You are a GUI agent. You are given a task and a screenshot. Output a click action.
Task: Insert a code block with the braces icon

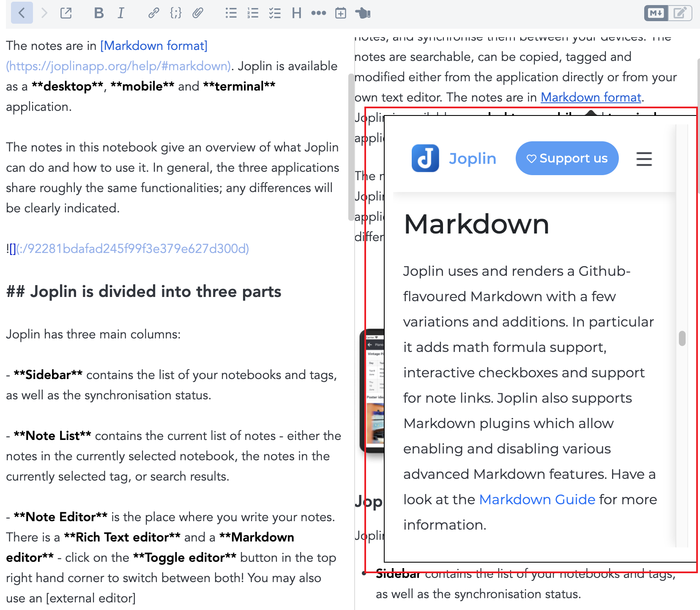176,13
